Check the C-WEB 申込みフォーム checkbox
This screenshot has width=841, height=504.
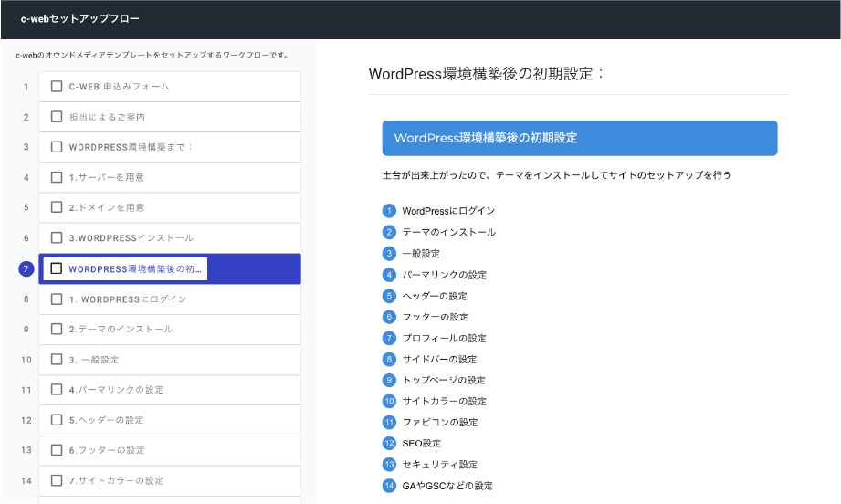(57, 87)
